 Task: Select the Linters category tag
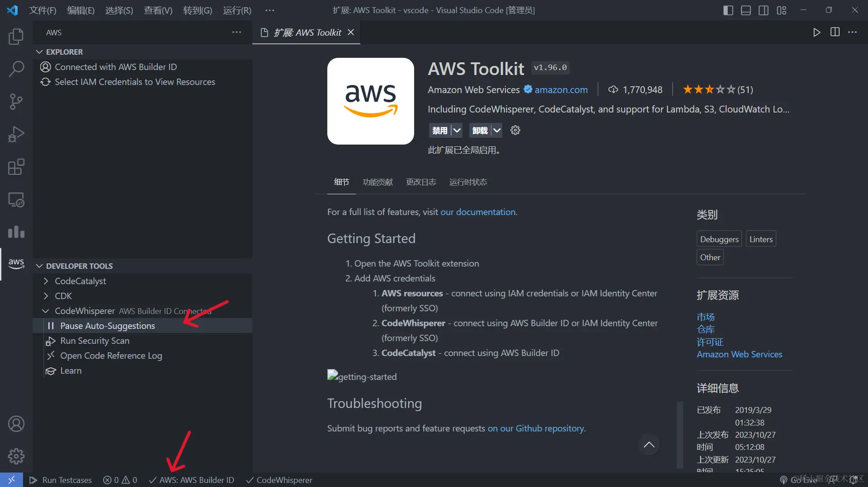click(x=761, y=239)
